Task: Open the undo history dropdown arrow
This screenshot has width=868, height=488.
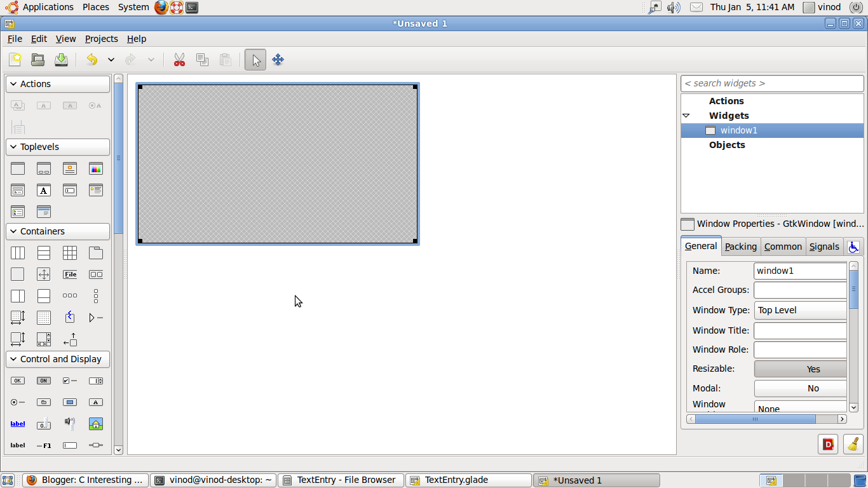Action: click(x=111, y=59)
